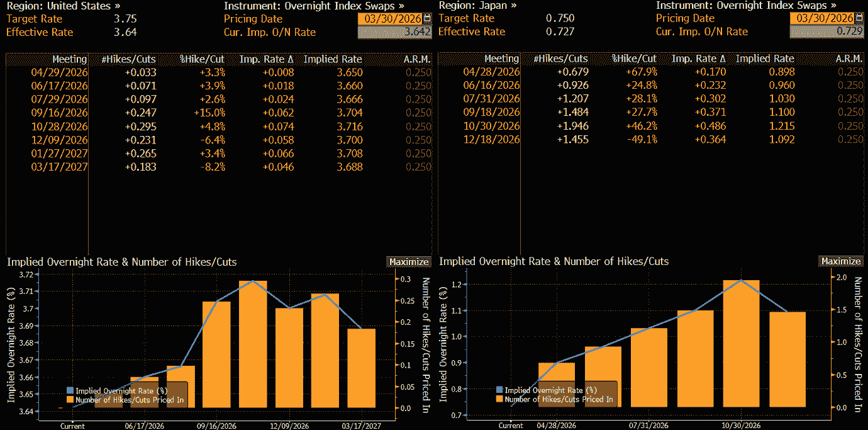This screenshot has width=868, height=430.
Task: Expand the Region: Japan selector
Action: click(x=478, y=6)
